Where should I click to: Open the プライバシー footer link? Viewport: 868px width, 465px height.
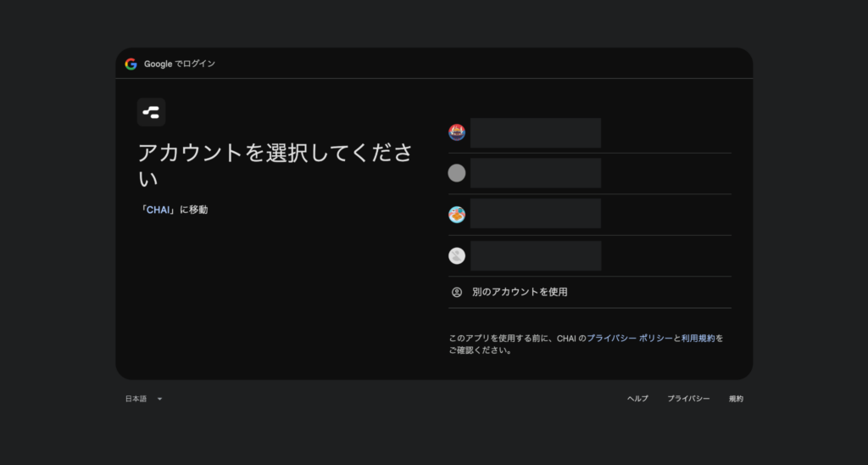[688, 399]
